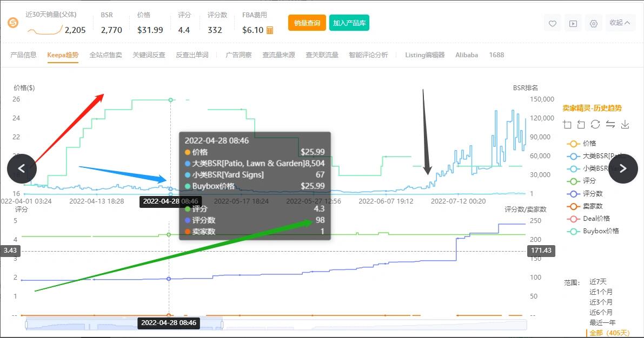Select the 最近一年 range option
The height and width of the screenshot is (338, 644).
coord(602,323)
